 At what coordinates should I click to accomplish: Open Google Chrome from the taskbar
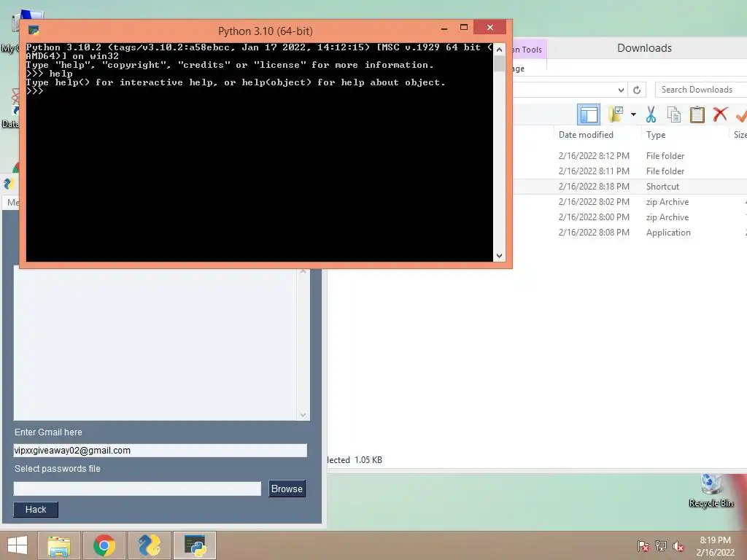click(x=104, y=545)
